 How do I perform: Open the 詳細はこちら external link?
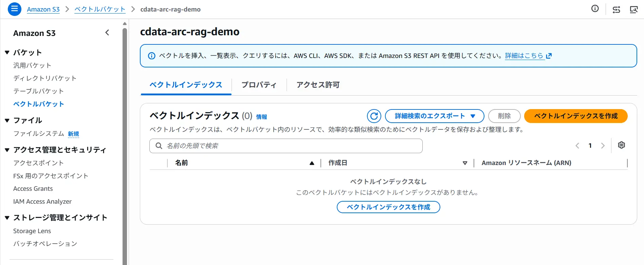coord(528,56)
